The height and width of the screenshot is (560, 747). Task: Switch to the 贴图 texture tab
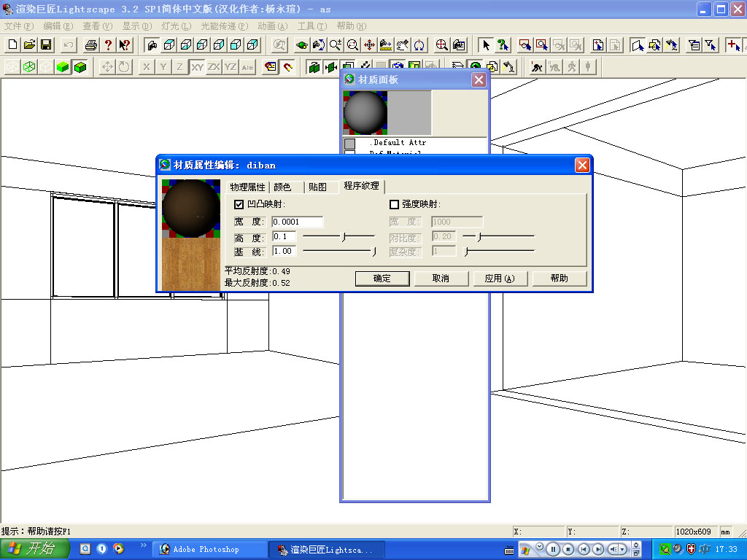317,187
